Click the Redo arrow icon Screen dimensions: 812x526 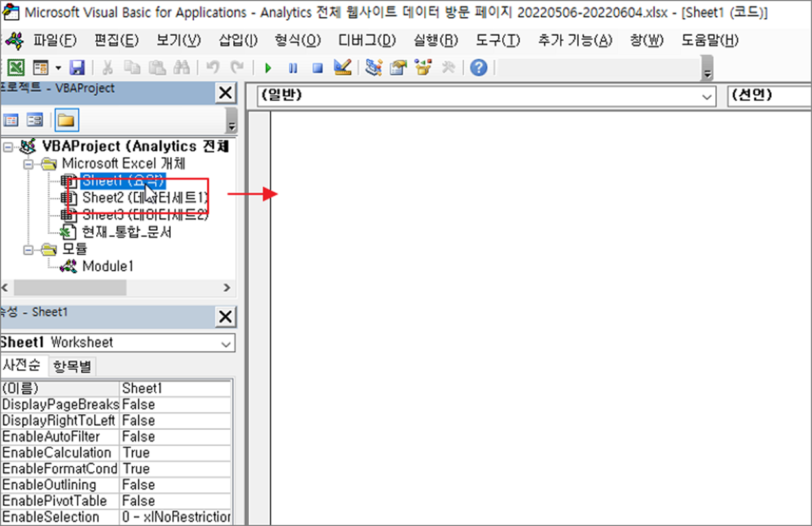coord(237,68)
